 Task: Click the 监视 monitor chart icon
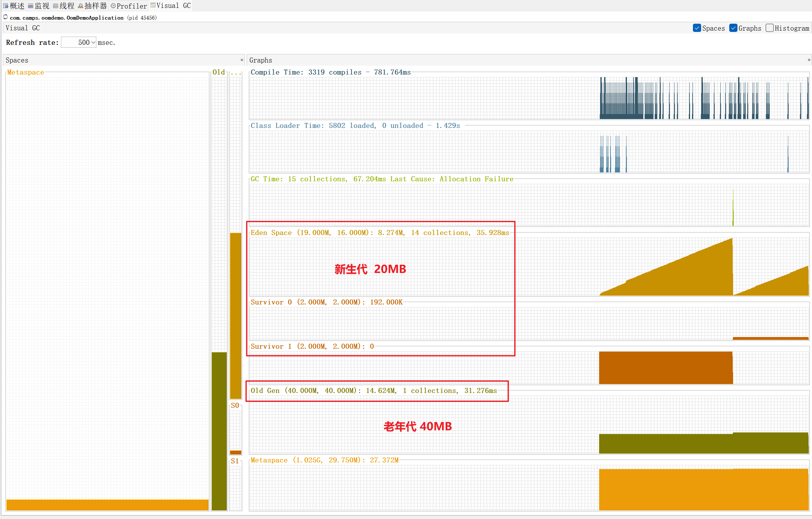tap(31, 6)
